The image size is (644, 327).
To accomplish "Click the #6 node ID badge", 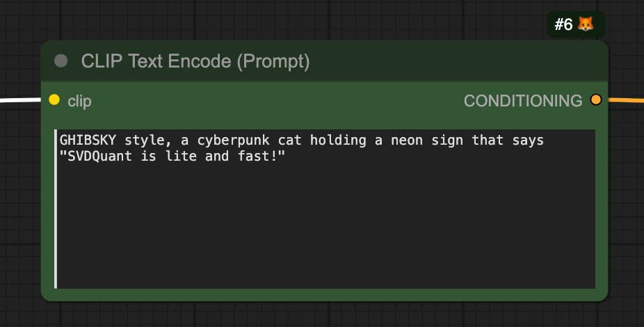I will 576,24.
